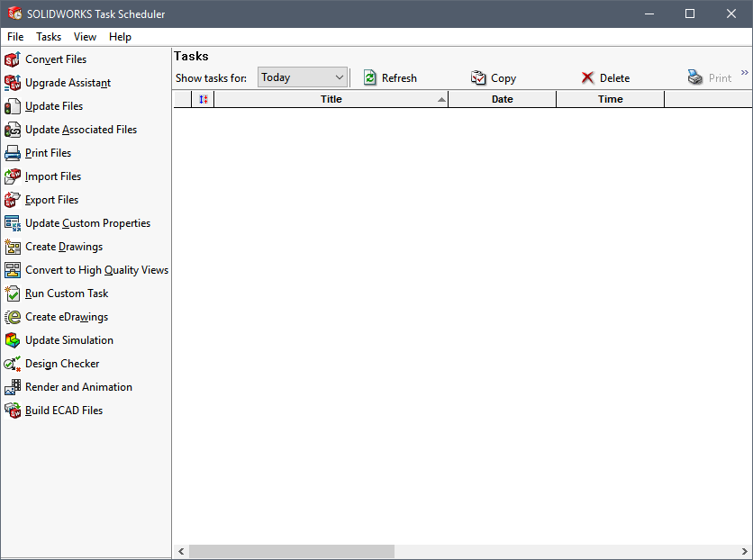The width and height of the screenshot is (753, 560).
Task: Click the Delete button label
Action: pos(614,78)
